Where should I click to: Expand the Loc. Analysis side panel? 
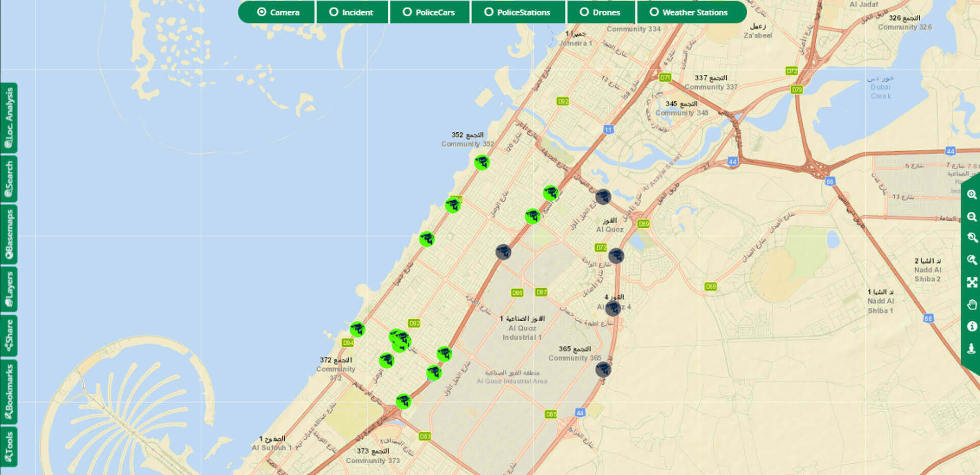coord(9,118)
